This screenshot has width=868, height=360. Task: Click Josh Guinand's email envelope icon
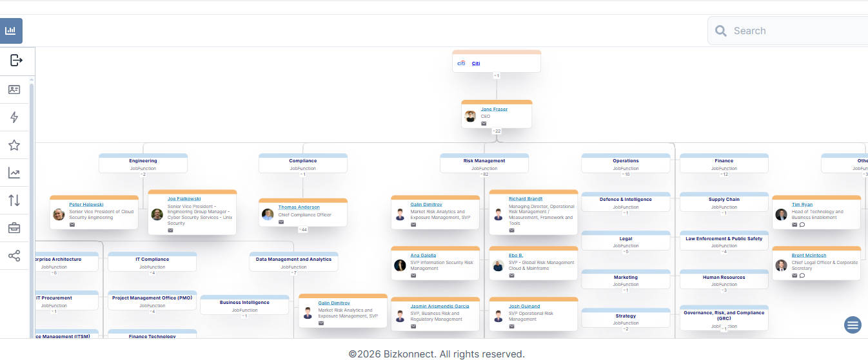[511, 327]
